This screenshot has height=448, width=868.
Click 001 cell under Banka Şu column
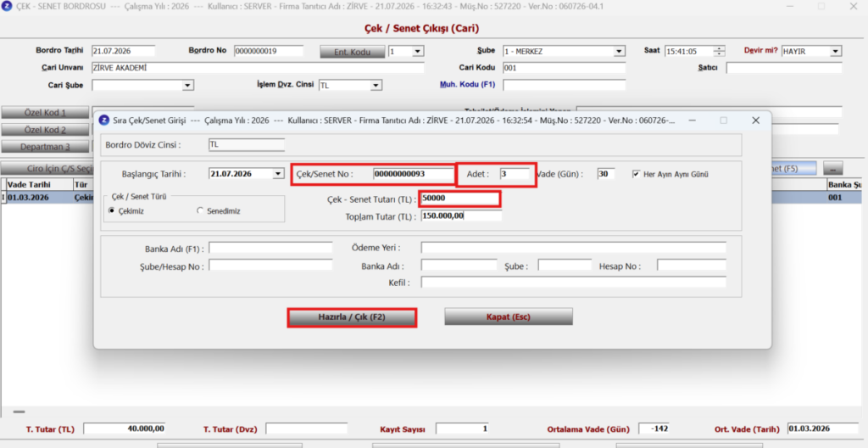[845, 198]
